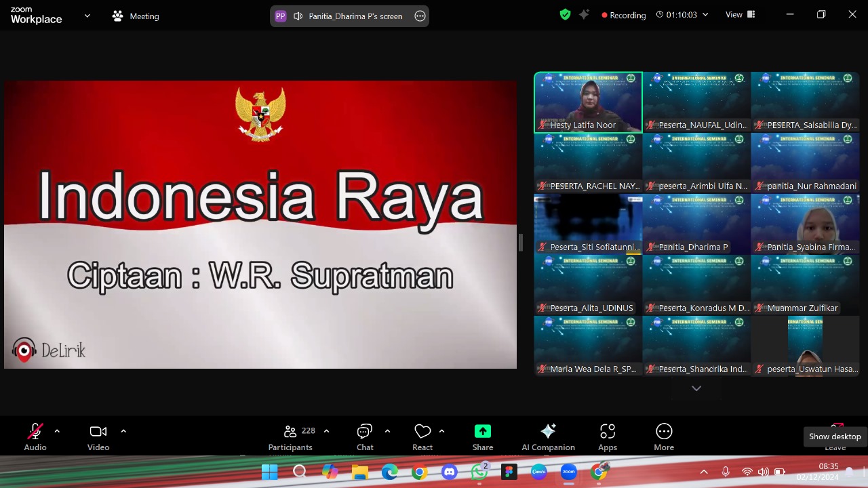Screen dimensions: 868x488
Task: Click the shared screen speaker icon
Action: point(298,16)
